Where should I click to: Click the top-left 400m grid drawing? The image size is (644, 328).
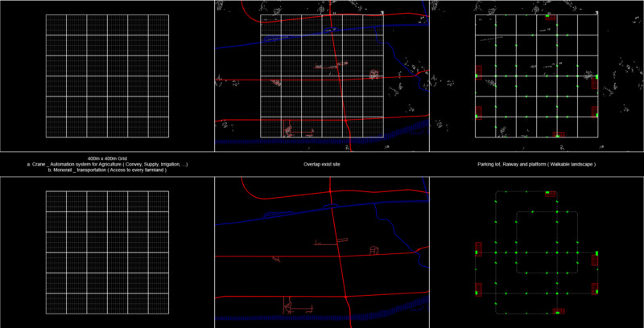tap(106, 76)
